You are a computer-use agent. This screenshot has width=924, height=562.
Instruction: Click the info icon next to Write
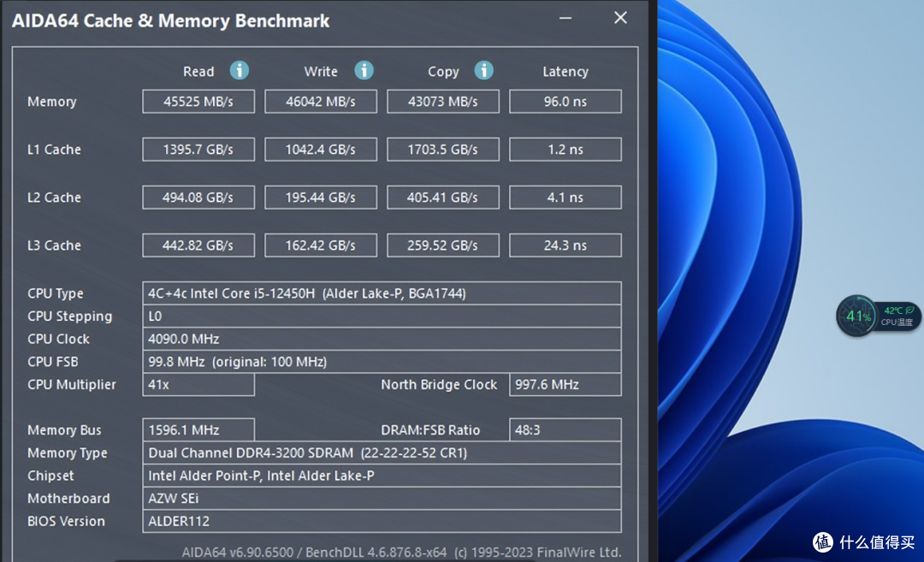[x=364, y=71]
